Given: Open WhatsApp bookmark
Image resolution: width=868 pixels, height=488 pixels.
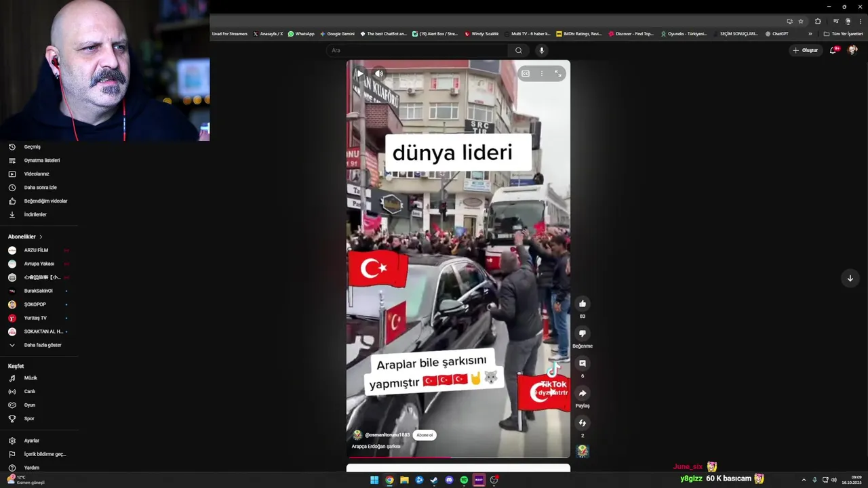Looking at the screenshot, I should tap(301, 34).
